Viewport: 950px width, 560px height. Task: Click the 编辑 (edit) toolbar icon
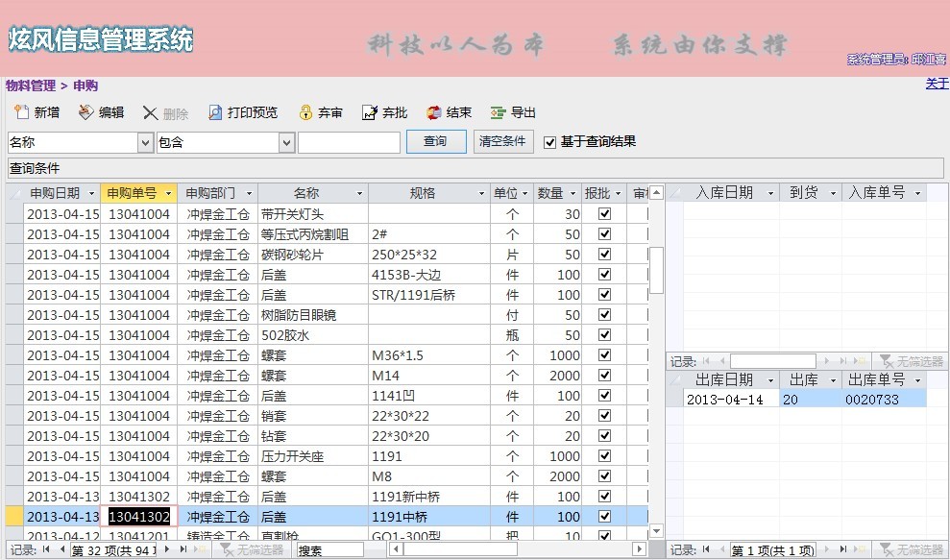pyautogui.click(x=86, y=112)
